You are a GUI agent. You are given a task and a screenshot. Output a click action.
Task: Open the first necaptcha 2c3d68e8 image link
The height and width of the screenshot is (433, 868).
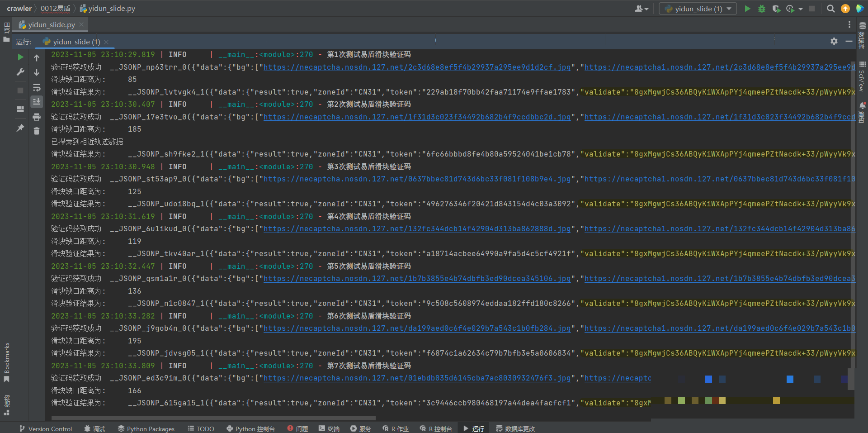416,67
